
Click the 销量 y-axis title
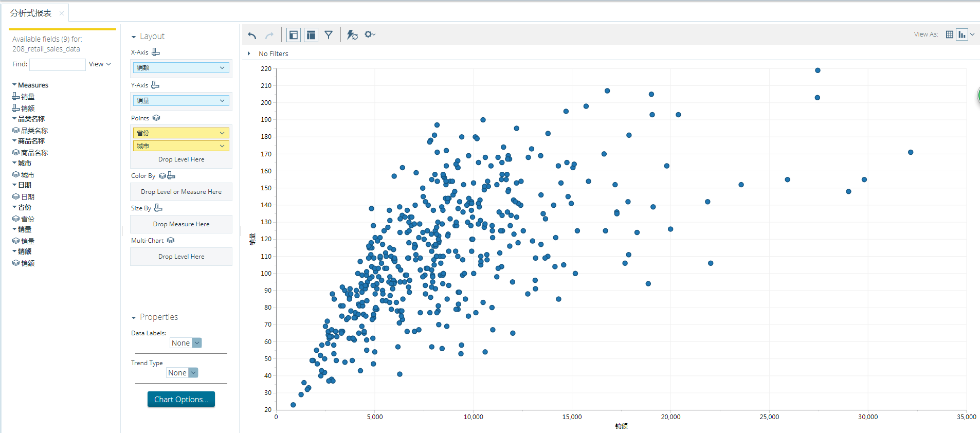click(x=252, y=239)
